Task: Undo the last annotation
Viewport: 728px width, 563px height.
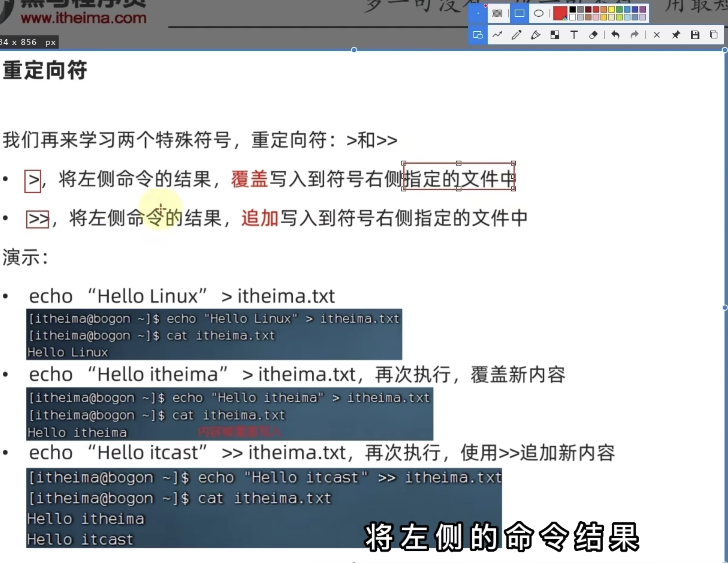Action: pyautogui.click(x=615, y=35)
